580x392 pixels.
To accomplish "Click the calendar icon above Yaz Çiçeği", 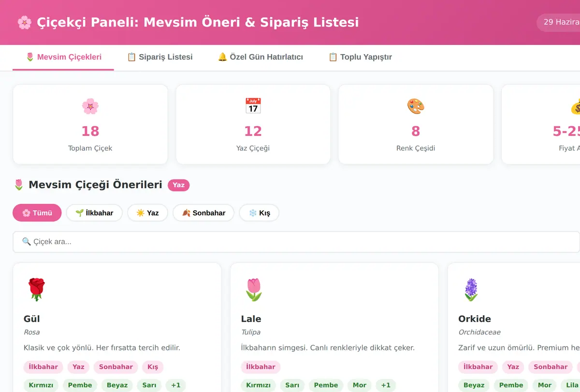I will [x=253, y=106].
